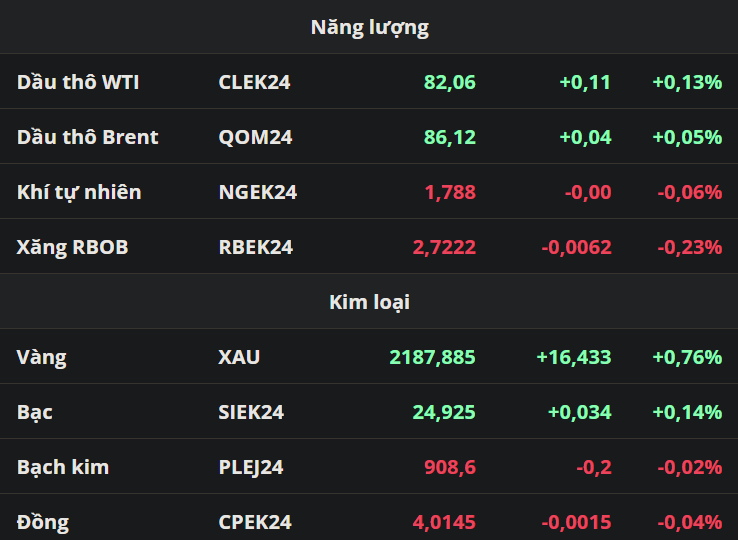Open the Đồng commodity link
Viewport: 738px width, 540px height.
pos(43,522)
